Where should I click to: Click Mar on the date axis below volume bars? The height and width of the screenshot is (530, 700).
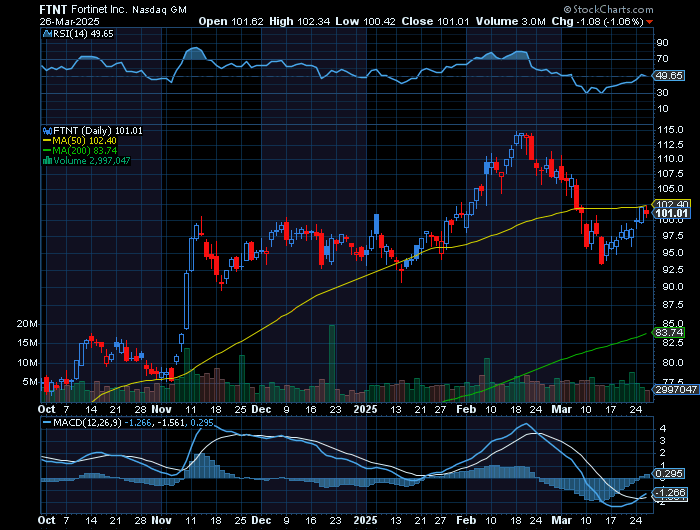[x=562, y=409]
